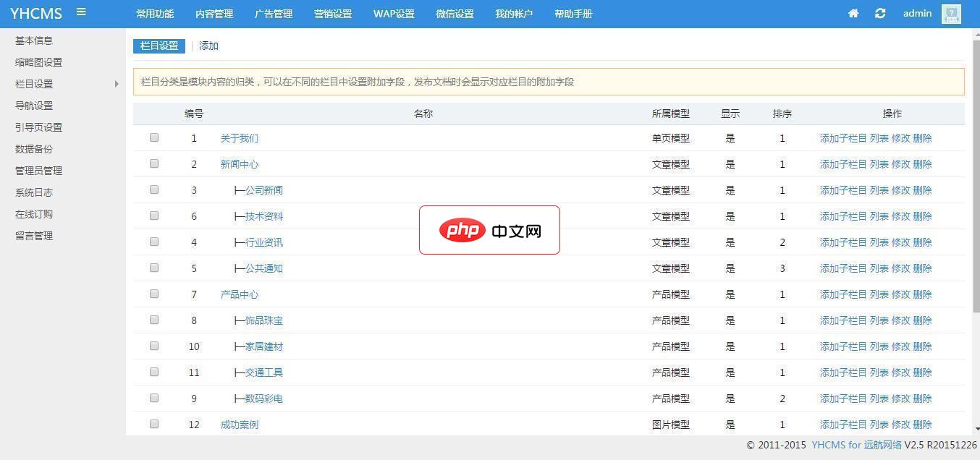Image resolution: width=980 pixels, height=460 pixels.
Task: Open the 微信设置 menu
Action: tap(455, 13)
